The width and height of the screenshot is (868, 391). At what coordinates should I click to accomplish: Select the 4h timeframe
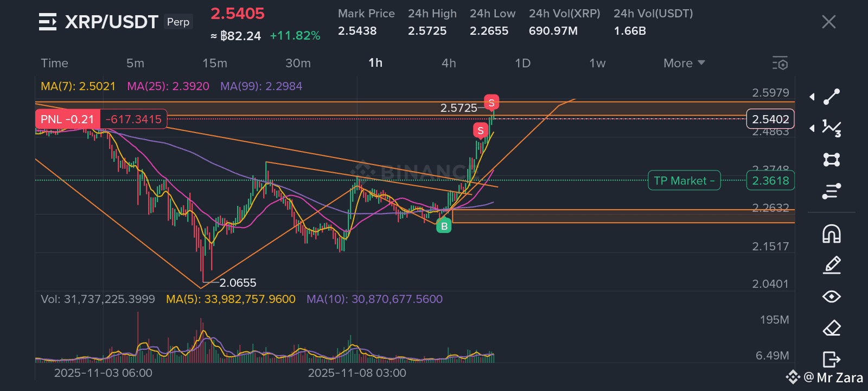click(449, 63)
